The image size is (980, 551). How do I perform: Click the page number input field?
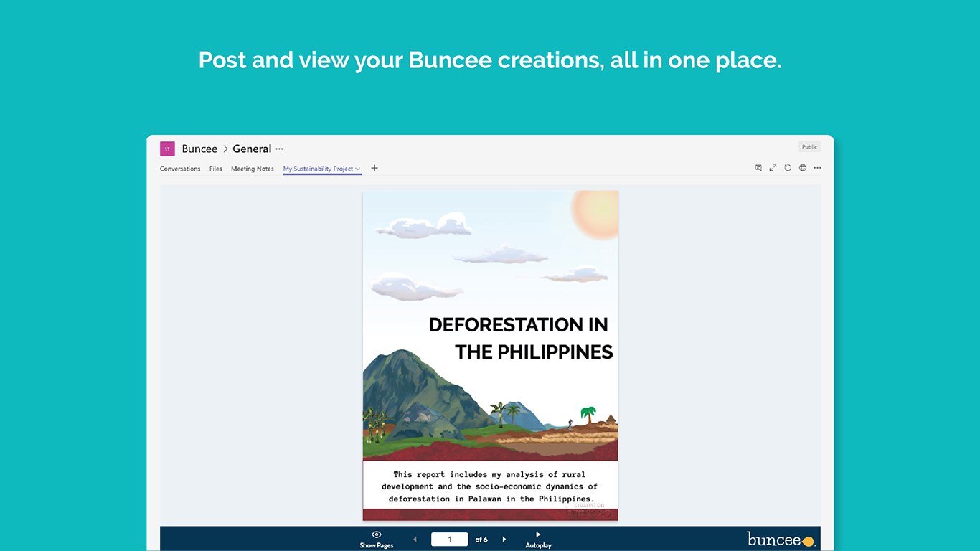(450, 540)
